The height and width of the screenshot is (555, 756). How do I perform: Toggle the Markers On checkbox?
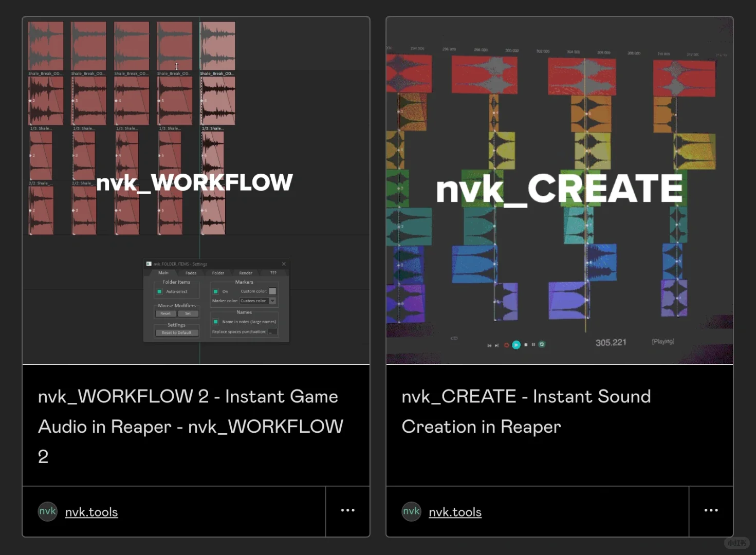(x=216, y=291)
